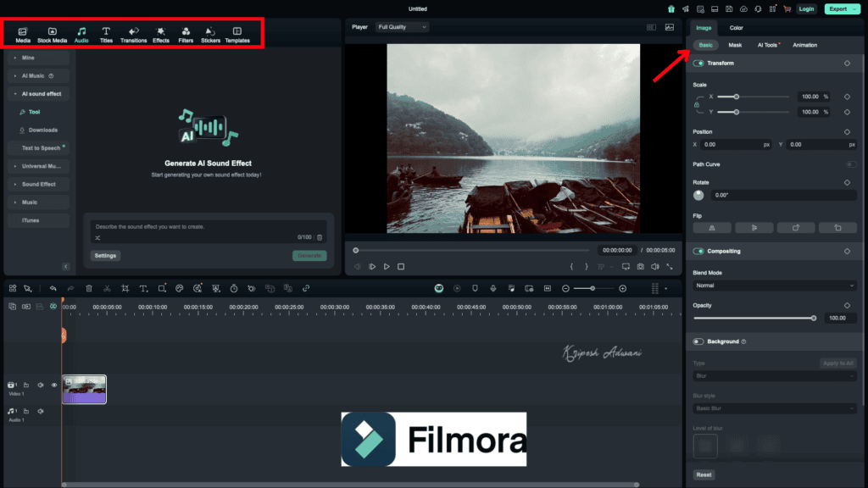The image size is (868, 488).
Task: Expand the AI Music sidebar section
Action: point(34,75)
